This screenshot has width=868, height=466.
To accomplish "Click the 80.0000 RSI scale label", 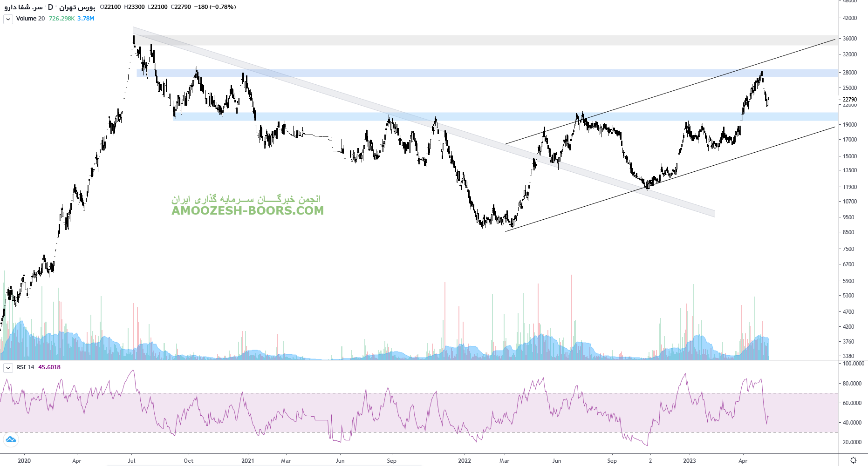I will point(852,384).
